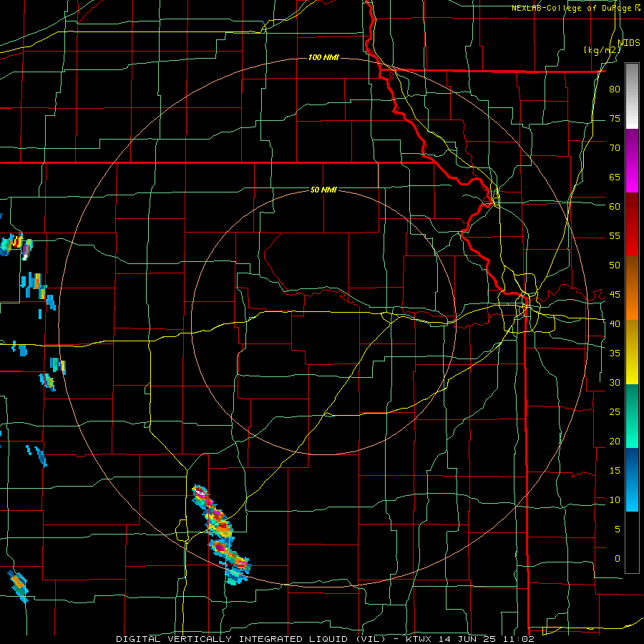Click the 25 tick label on the color scale
This screenshot has height=644, width=644.
coord(615,412)
